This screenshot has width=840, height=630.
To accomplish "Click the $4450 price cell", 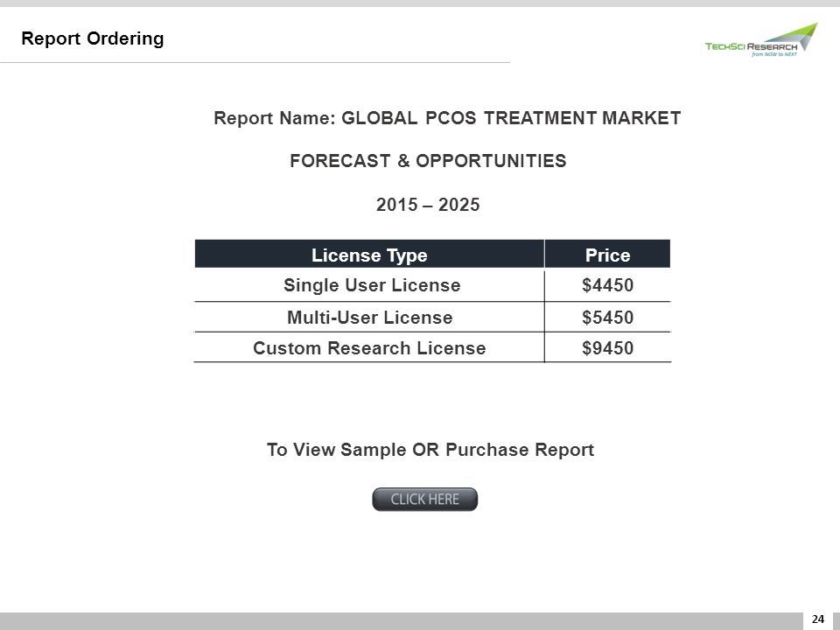I will (607, 285).
